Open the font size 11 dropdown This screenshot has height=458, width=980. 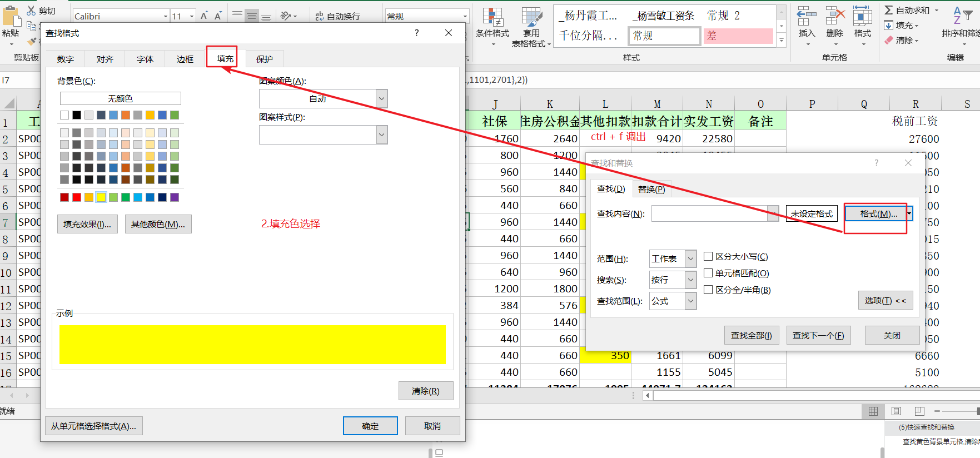pos(192,16)
